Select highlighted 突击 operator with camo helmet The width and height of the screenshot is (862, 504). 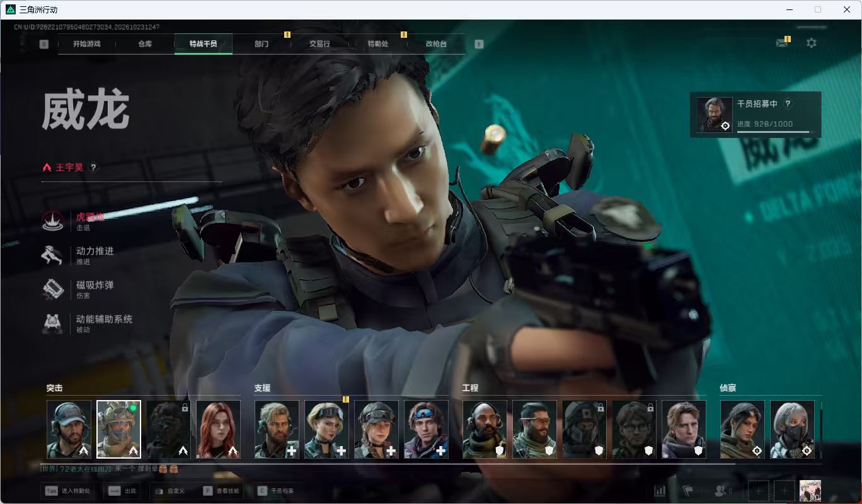118,429
